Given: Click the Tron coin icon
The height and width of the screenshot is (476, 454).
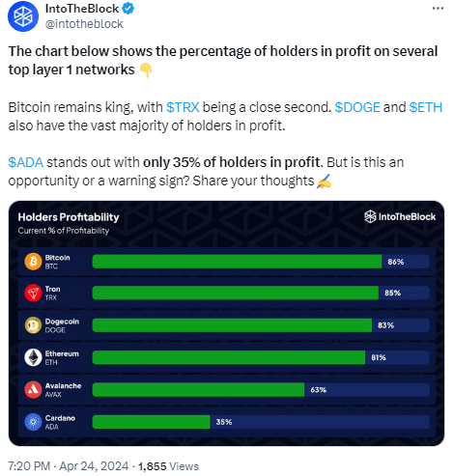Looking at the screenshot, I should [33, 293].
